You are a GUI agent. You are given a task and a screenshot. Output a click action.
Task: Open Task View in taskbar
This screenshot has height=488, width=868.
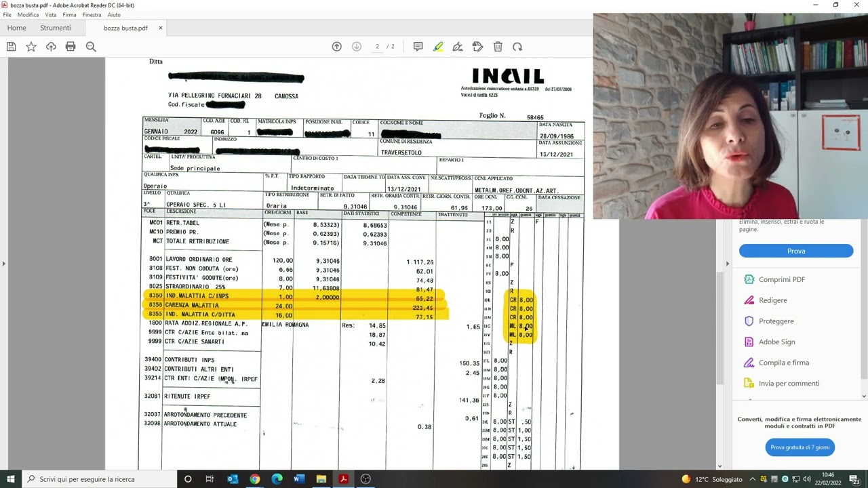(x=210, y=479)
